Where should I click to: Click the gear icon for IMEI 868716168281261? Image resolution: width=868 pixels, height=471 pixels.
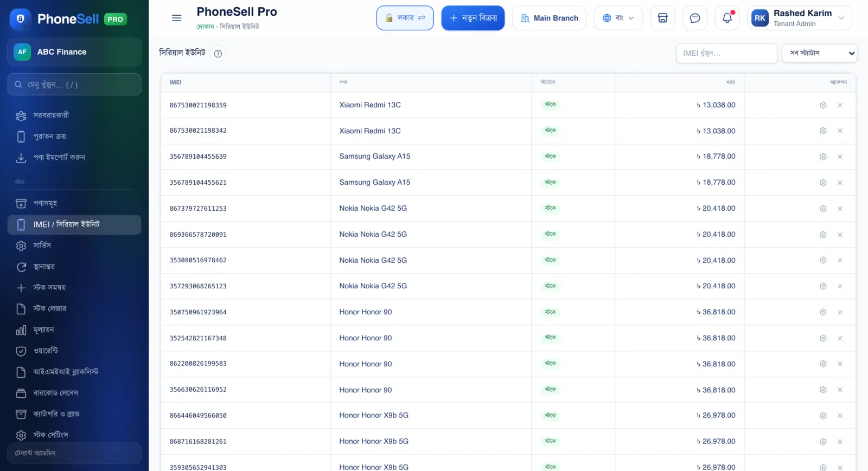[823, 442]
